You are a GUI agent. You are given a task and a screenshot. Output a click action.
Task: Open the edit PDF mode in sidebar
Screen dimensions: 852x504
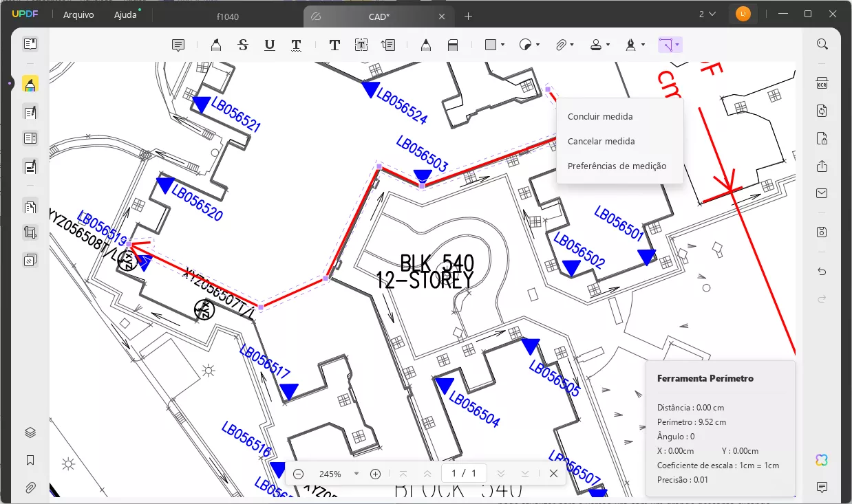coord(30,111)
